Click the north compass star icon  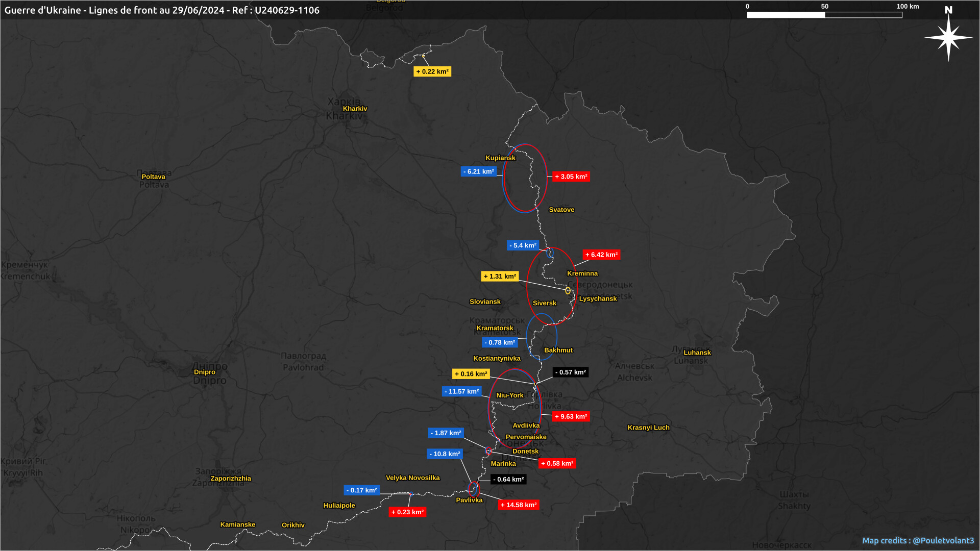click(x=948, y=37)
